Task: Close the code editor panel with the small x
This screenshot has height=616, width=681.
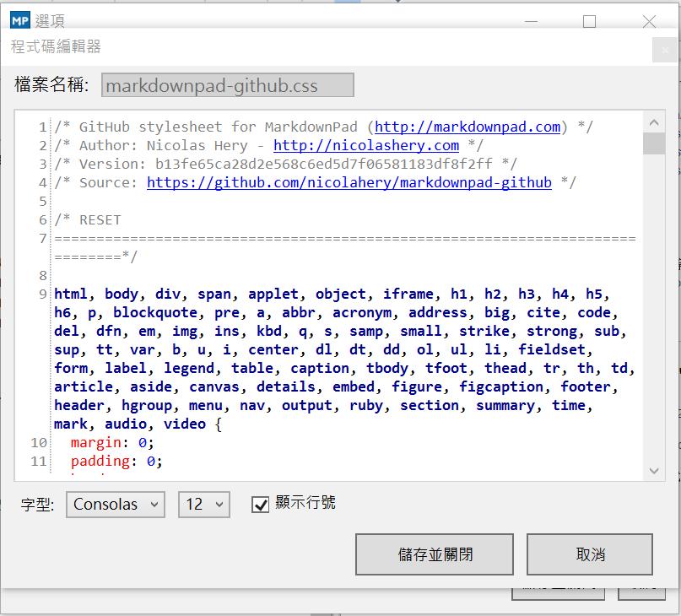Action: [x=664, y=51]
